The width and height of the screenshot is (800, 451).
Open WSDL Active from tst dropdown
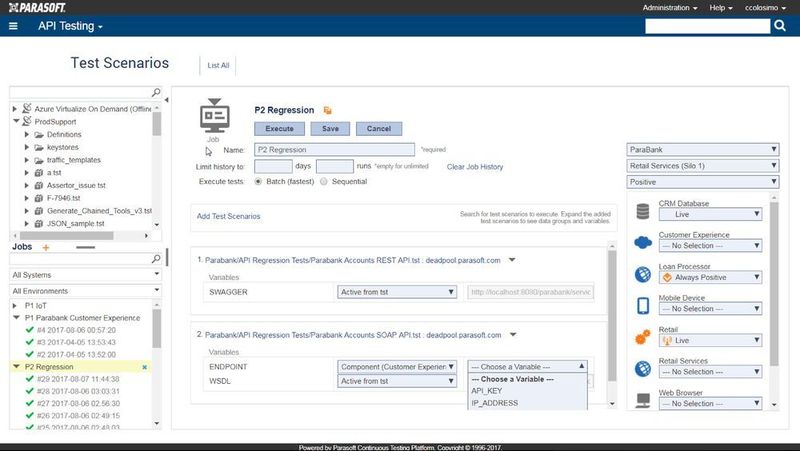click(x=397, y=381)
